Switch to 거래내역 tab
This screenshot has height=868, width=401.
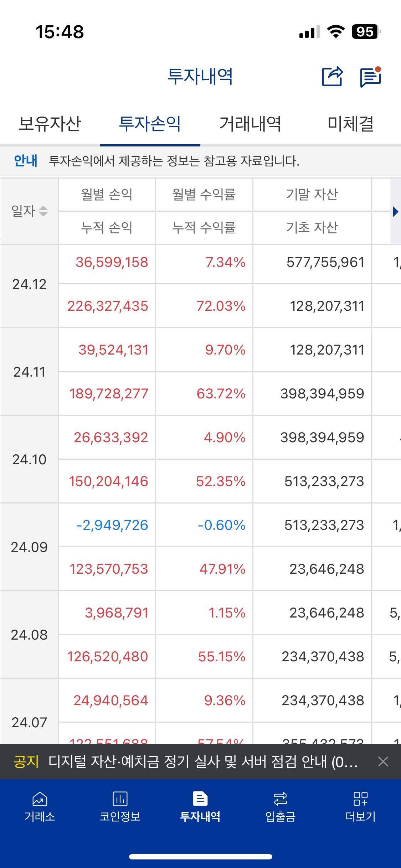click(x=250, y=124)
